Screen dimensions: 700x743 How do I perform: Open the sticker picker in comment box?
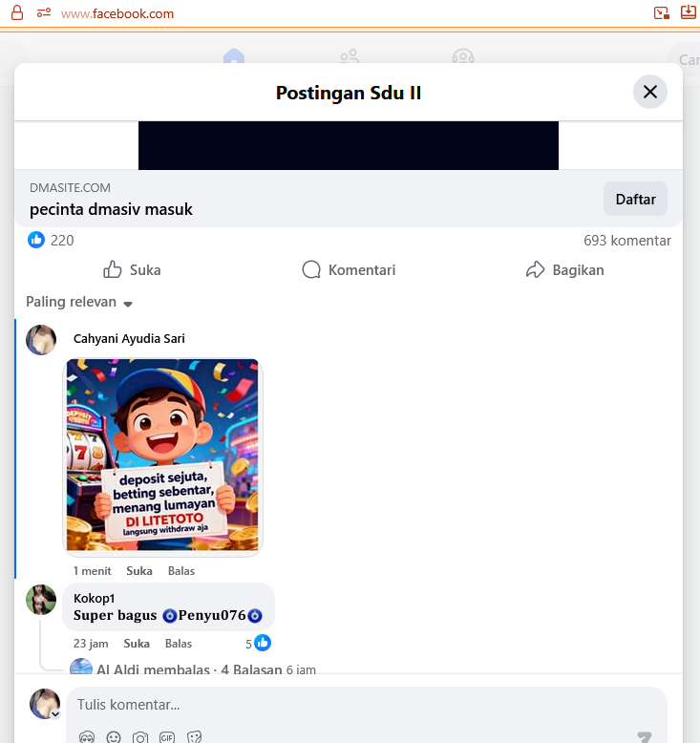[194, 738]
